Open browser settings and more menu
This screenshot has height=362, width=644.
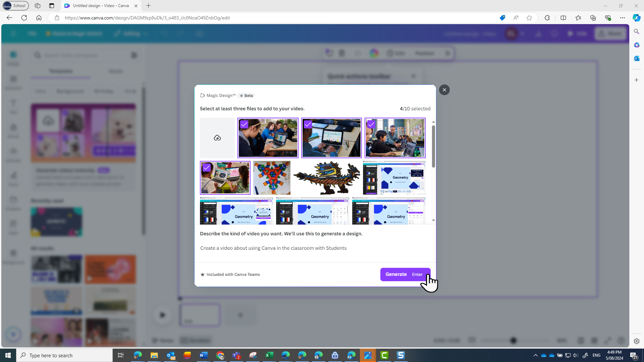pos(623,18)
